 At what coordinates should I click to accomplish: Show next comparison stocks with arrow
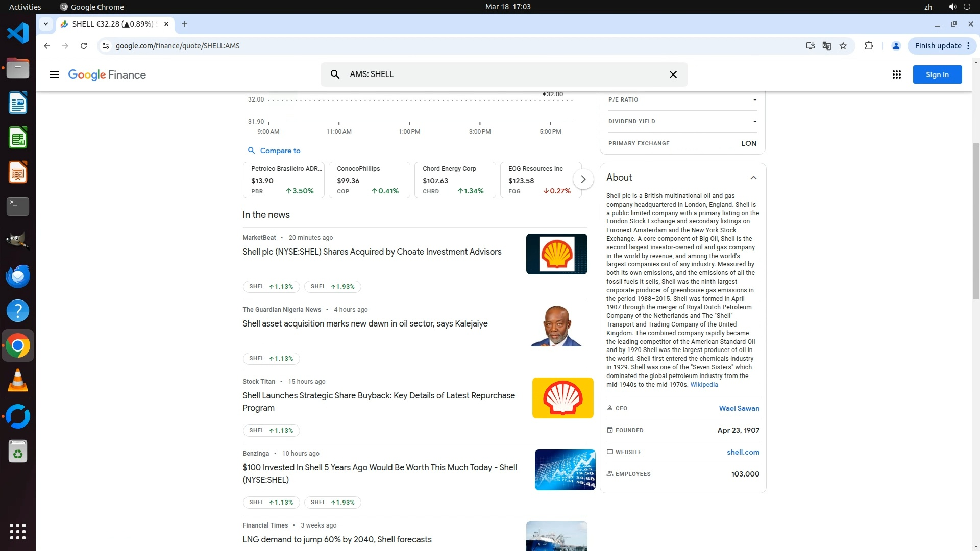(583, 179)
